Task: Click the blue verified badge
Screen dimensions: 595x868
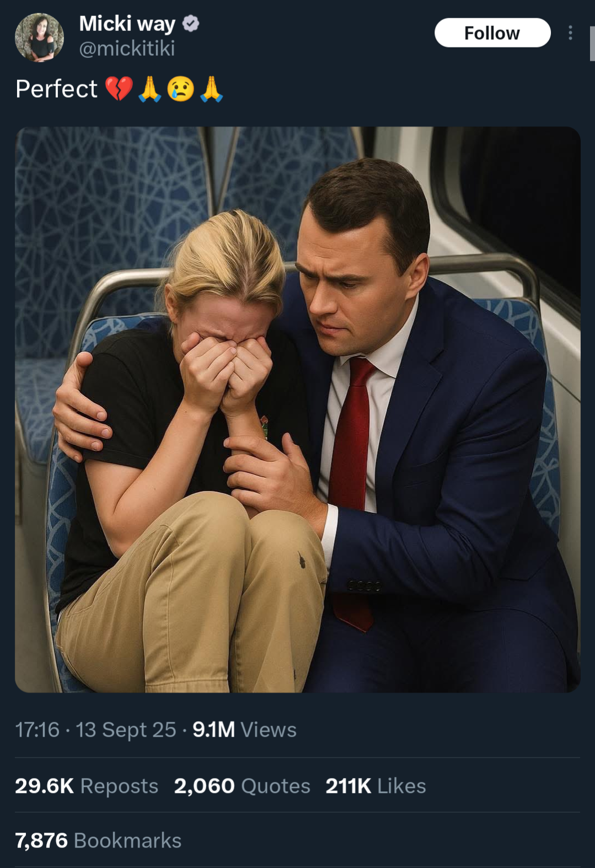Action: pyautogui.click(x=191, y=24)
